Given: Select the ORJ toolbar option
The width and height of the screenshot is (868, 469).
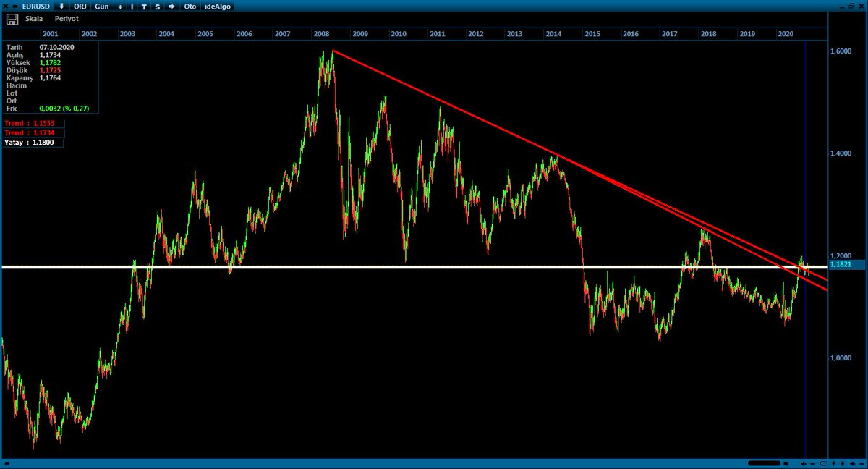Looking at the screenshot, I should pos(80,7).
